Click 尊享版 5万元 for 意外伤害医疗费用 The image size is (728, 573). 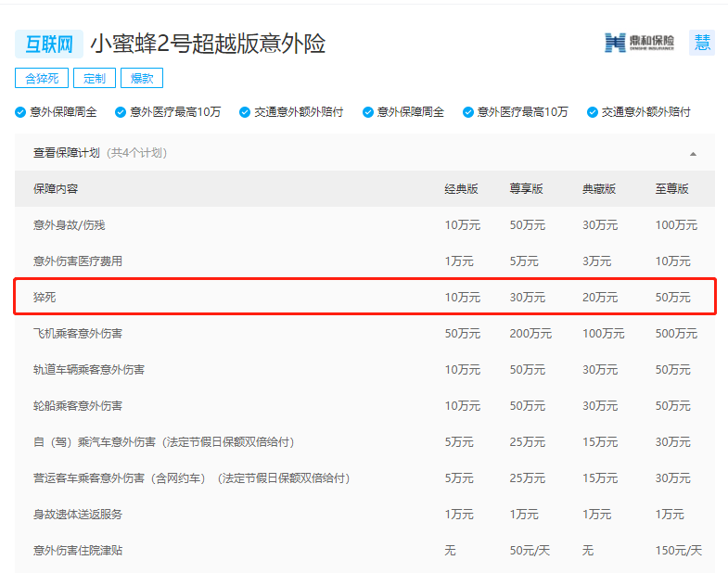tap(524, 261)
